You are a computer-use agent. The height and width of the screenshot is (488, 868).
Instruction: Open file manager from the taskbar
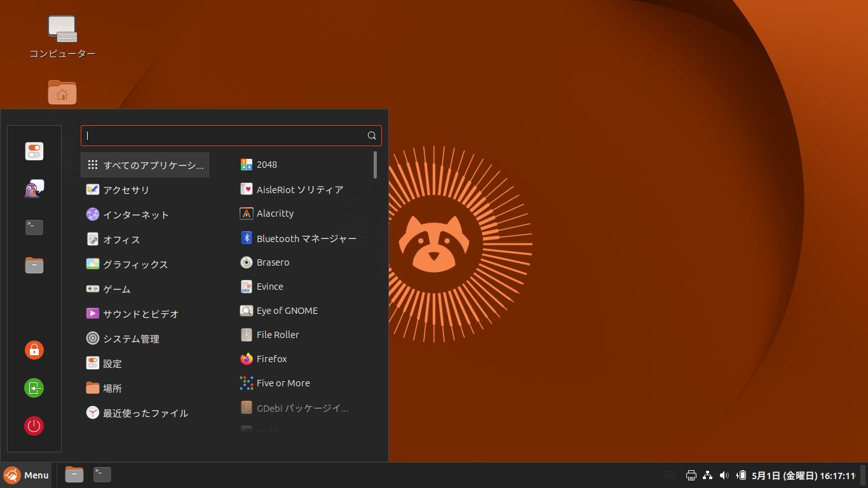tap(74, 475)
